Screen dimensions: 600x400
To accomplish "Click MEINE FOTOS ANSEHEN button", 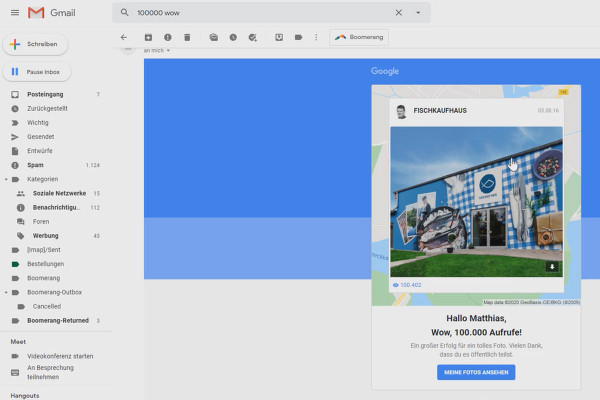I will [476, 372].
